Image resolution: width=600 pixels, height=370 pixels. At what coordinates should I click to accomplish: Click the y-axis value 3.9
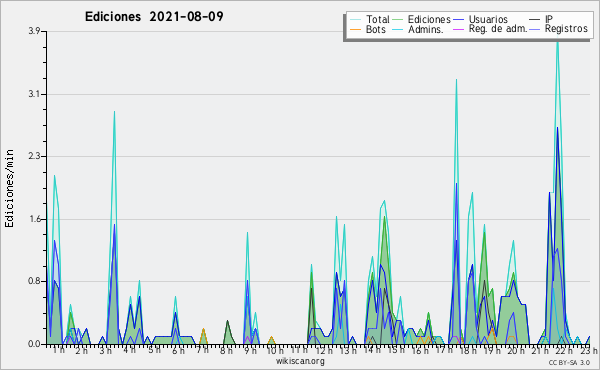[34, 31]
